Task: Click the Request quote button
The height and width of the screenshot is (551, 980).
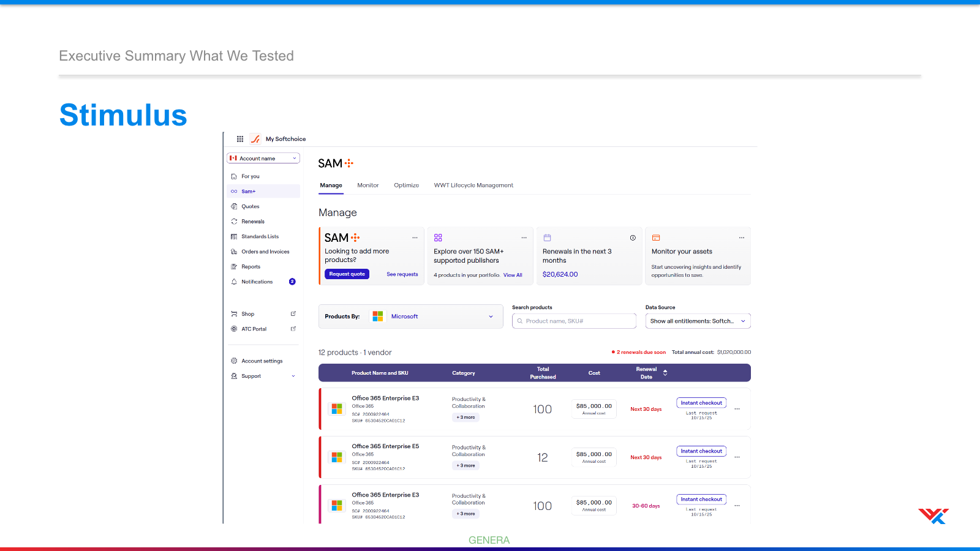Action: coord(347,274)
